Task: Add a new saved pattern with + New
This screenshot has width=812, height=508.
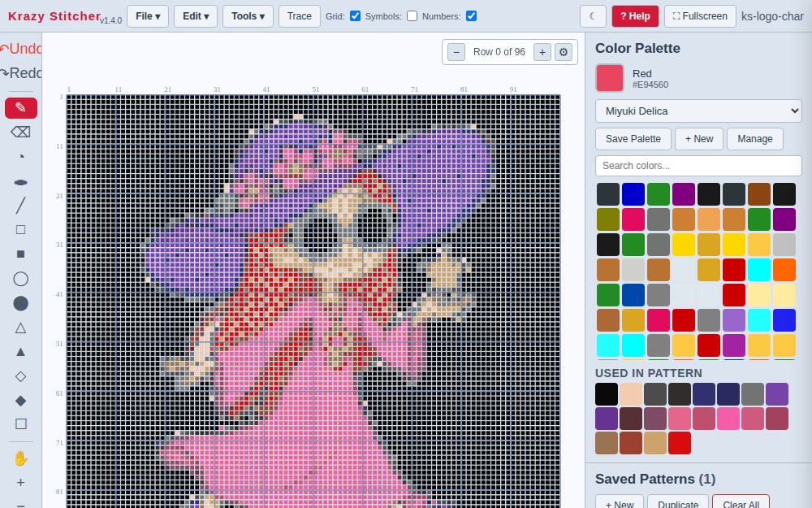Action: [620, 503]
